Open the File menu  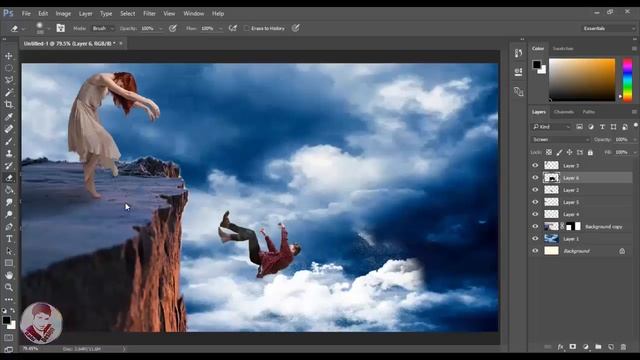26,13
